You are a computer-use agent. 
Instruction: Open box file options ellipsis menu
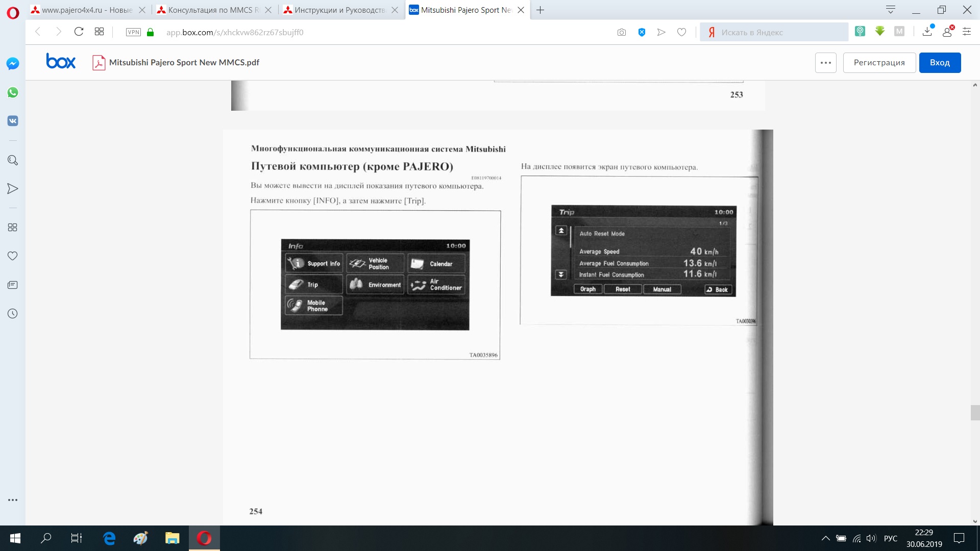click(825, 63)
